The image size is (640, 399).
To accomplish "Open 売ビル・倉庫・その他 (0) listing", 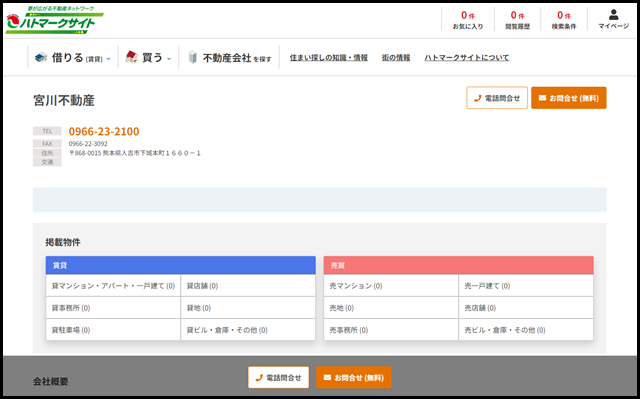I will coord(526,330).
